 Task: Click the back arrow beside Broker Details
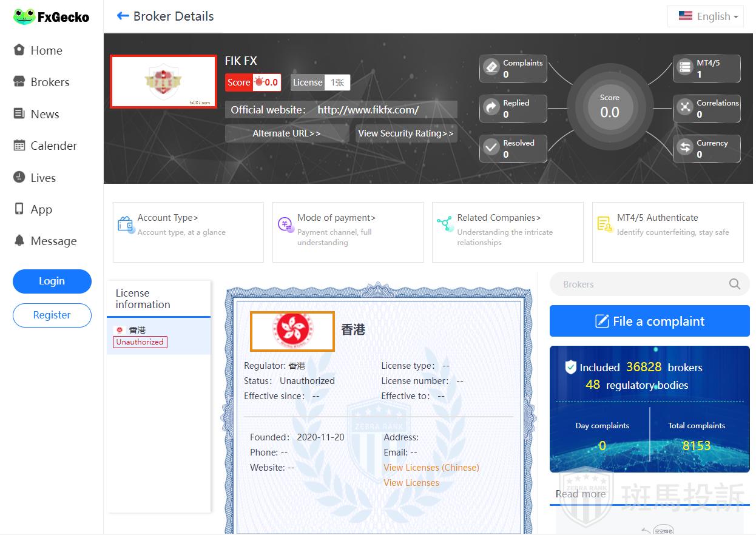click(x=123, y=16)
